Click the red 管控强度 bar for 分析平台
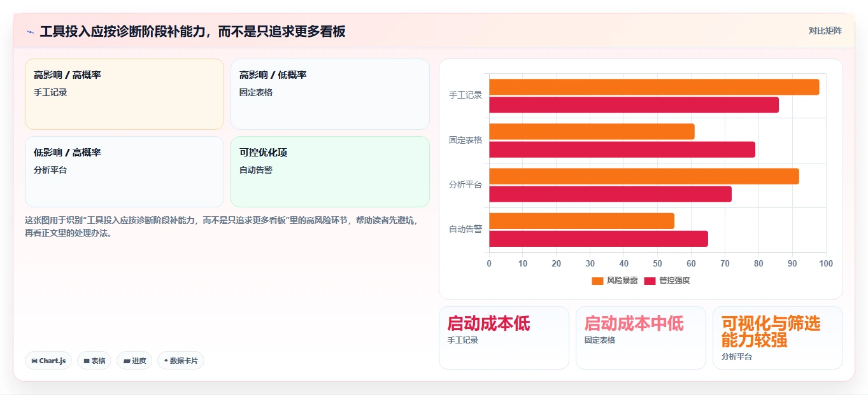 (610, 194)
